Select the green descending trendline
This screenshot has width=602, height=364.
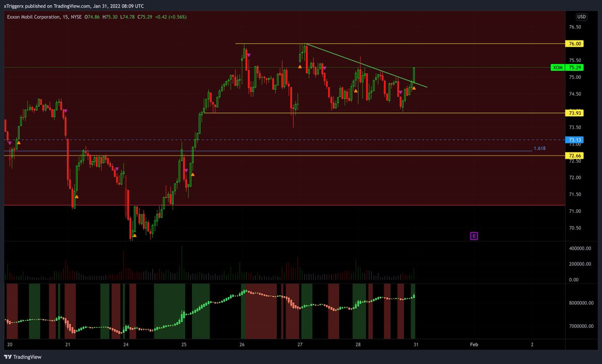[366, 66]
